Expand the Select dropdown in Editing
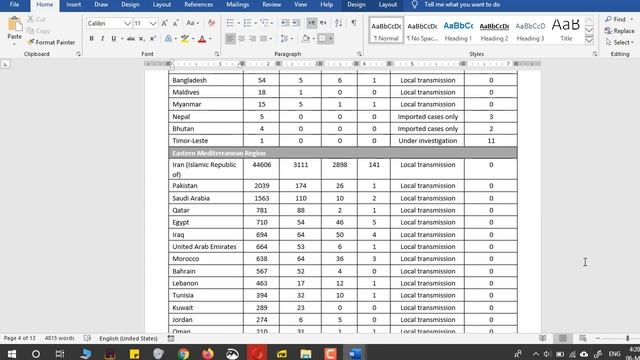This screenshot has height=360, width=640. tap(620, 42)
